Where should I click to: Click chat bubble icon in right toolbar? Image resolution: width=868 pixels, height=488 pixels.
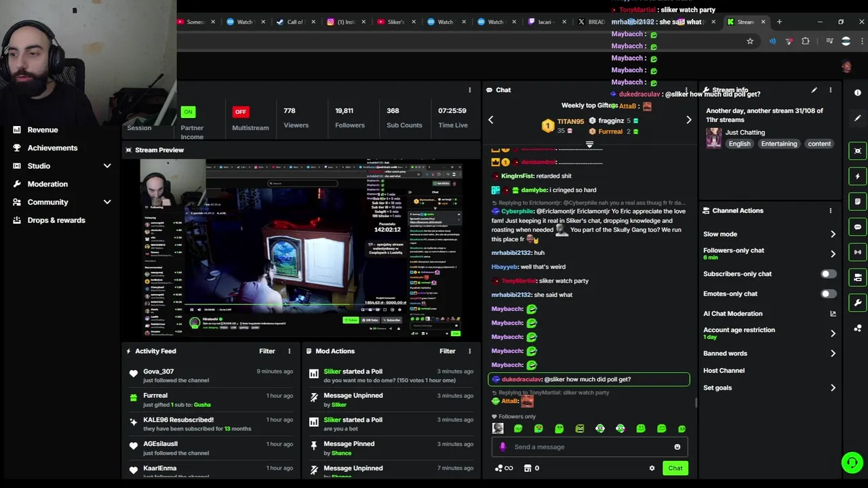tap(858, 227)
